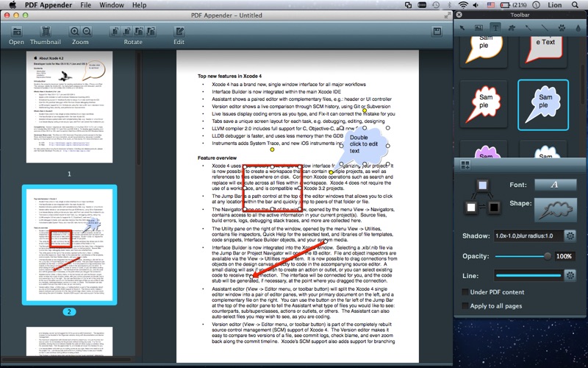The width and height of the screenshot is (588, 368).
Task: Enable Under PDF content checkbox
Action: (465, 292)
